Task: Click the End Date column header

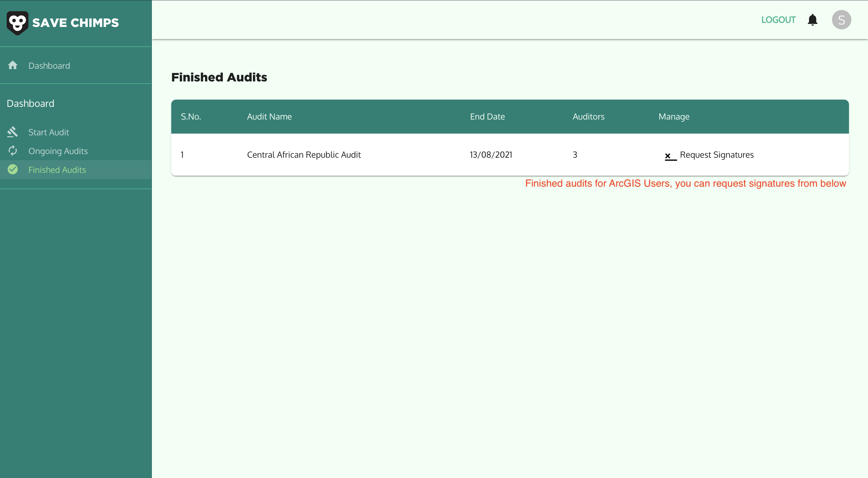Action: (487, 117)
